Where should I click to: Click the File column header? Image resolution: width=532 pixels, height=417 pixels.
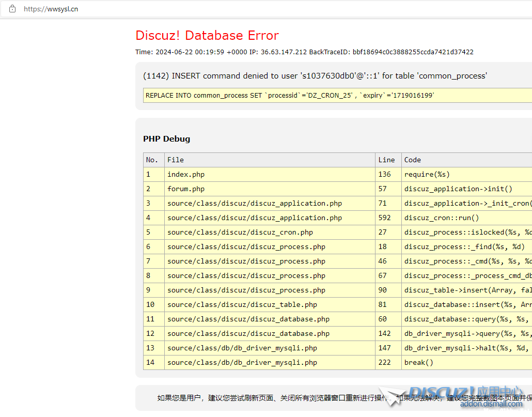(x=176, y=160)
